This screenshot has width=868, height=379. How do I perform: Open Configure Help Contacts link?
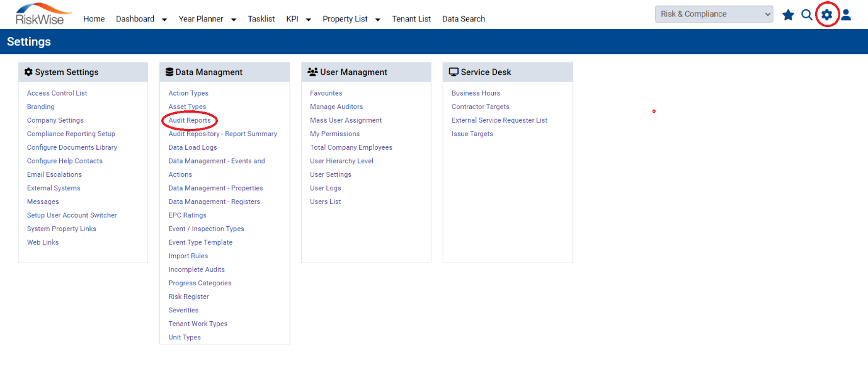pyautogui.click(x=65, y=161)
